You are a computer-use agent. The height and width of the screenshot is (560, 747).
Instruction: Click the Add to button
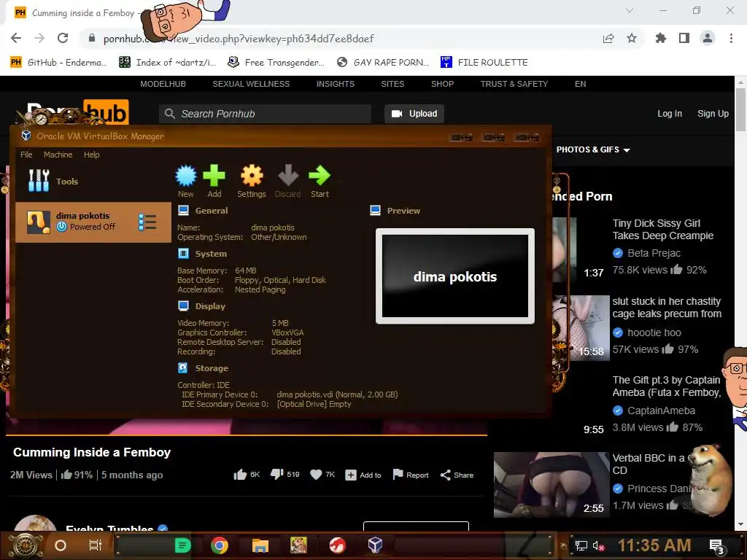click(x=363, y=475)
